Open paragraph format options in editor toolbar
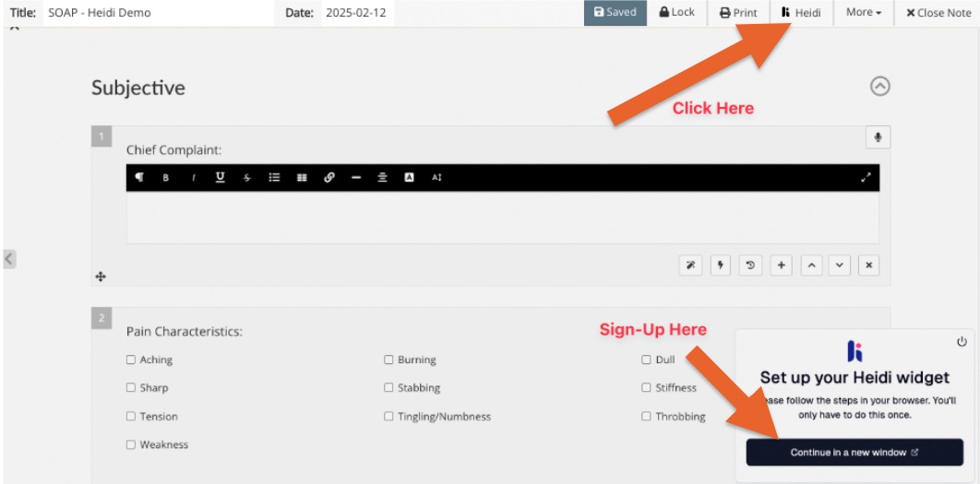Viewport: 980px width, 484px height. click(x=139, y=177)
